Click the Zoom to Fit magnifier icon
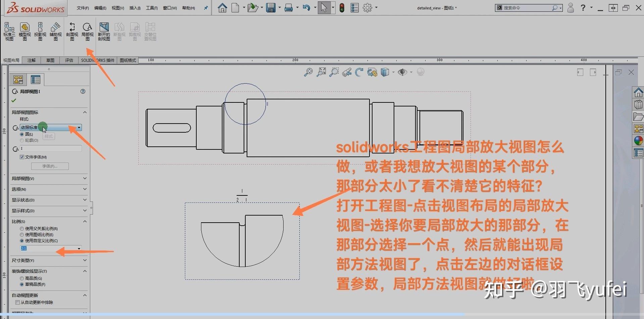Image resolution: width=644 pixels, height=319 pixels. 308,72
